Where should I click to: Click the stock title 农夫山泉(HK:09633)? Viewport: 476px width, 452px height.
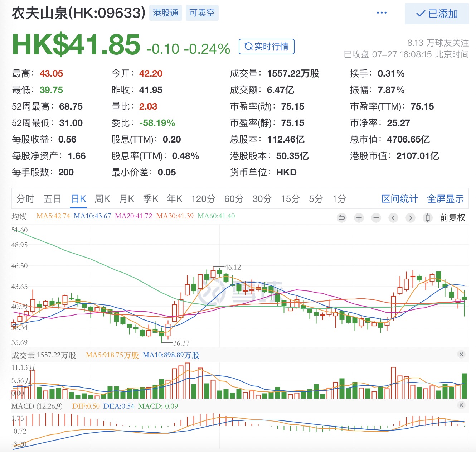79,13
